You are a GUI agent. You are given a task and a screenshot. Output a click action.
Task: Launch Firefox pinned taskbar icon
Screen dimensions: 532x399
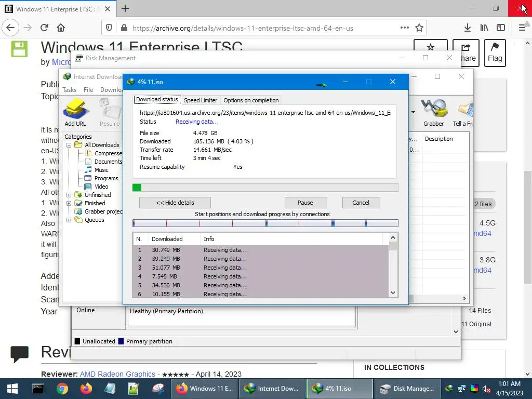[x=86, y=389]
